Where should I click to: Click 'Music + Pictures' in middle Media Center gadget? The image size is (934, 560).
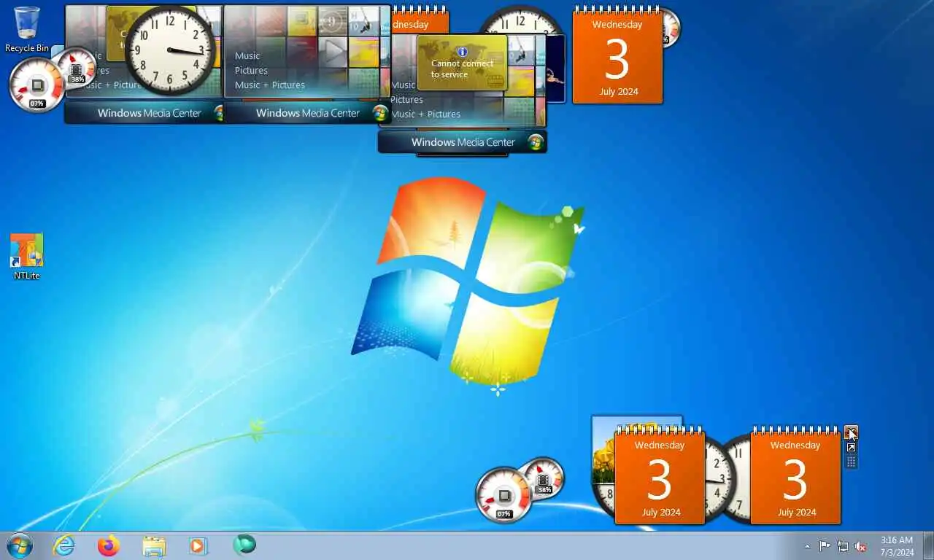tap(270, 85)
